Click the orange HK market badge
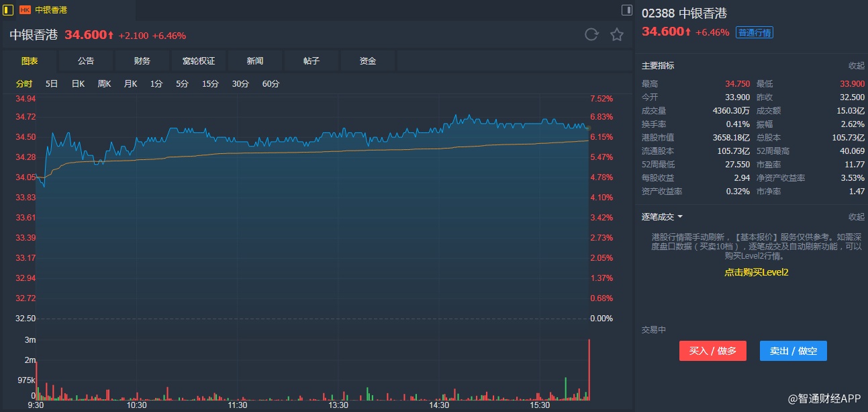This screenshot has width=868, height=412. (25, 10)
